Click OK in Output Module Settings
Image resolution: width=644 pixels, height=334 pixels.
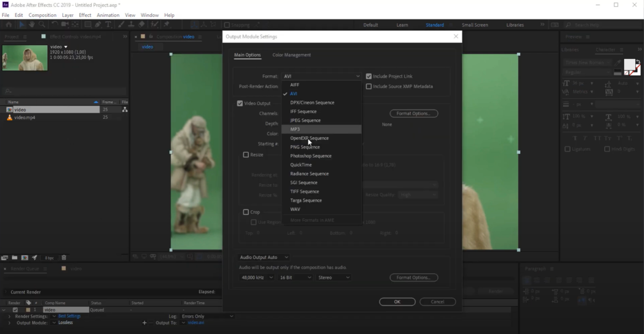coord(397,302)
